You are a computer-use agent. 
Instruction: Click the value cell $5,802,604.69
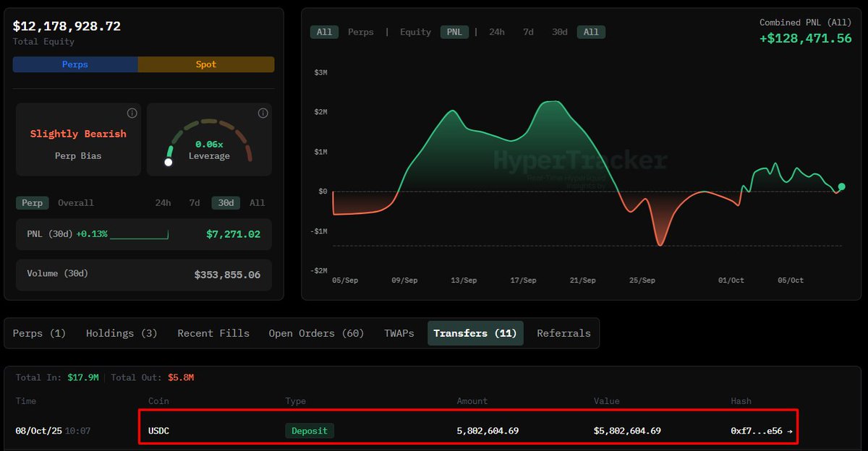(x=627, y=431)
